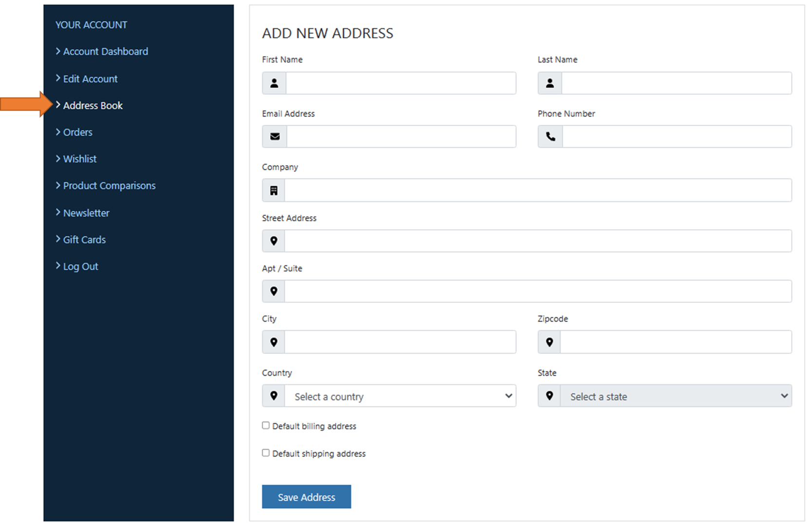Click the map pin icon beside City
Viewport: 812px width, 526px height.
[274, 342]
